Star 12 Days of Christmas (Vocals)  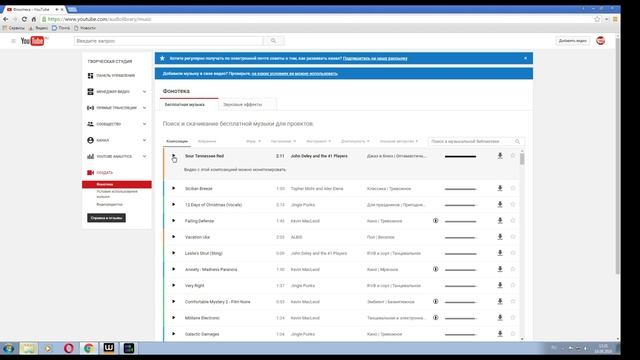(513, 204)
